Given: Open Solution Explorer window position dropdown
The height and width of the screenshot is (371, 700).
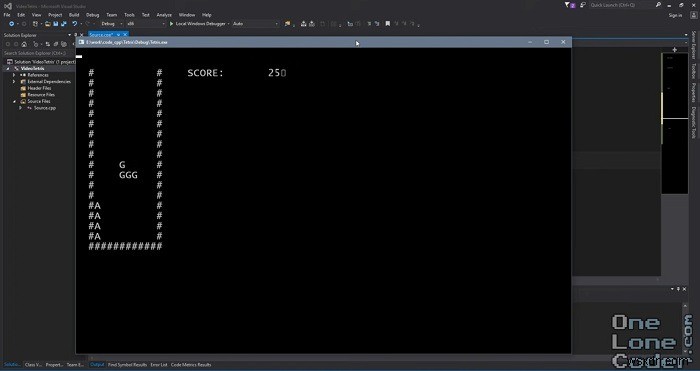Looking at the screenshot, I should pyautogui.click(x=69, y=35).
